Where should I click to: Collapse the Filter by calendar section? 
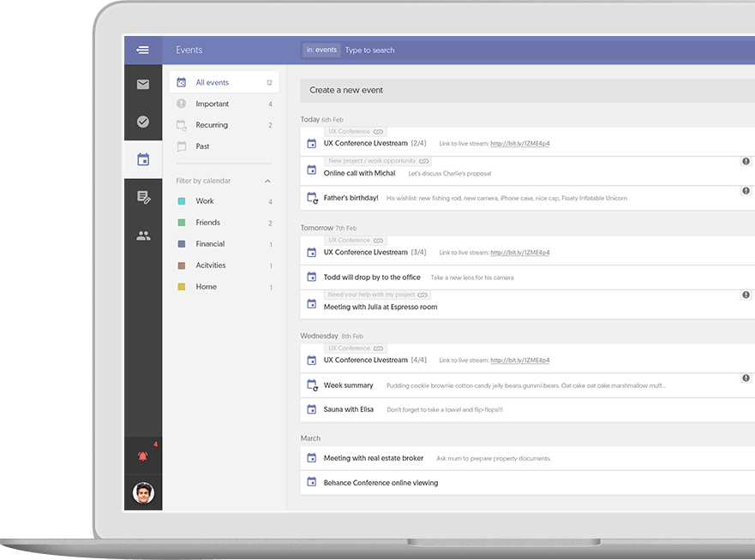(267, 182)
